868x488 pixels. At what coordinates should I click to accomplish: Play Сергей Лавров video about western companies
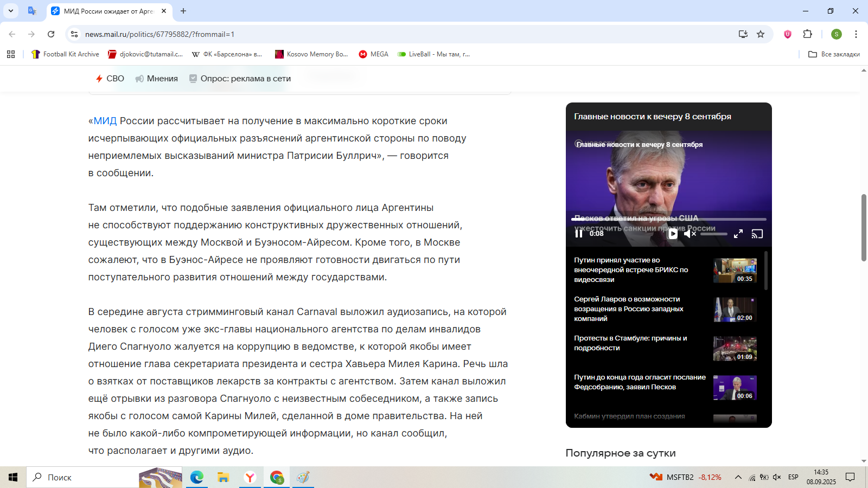(629, 309)
